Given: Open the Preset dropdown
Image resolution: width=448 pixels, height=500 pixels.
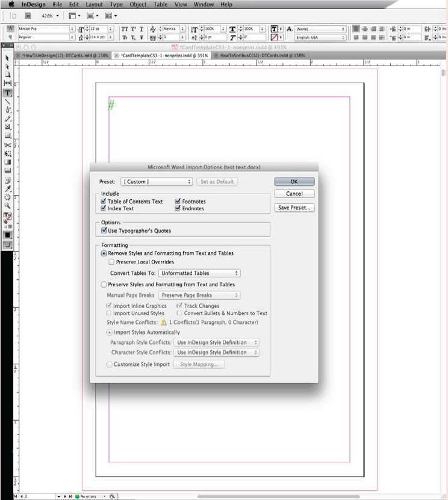Looking at the screenshot, I should tap(157, 182).
